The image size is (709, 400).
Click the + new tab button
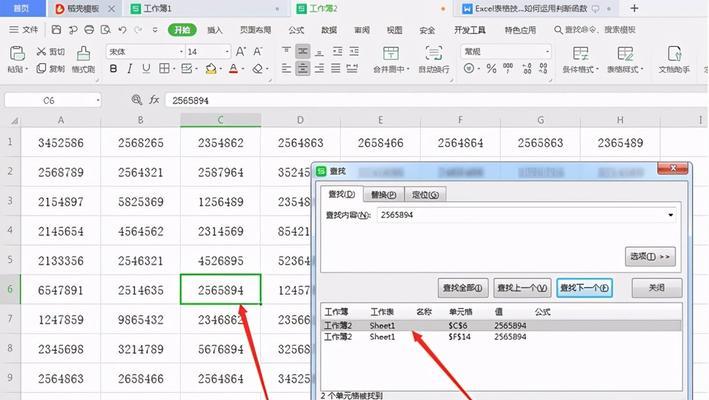pyautogui.click(x=634, y=8)
